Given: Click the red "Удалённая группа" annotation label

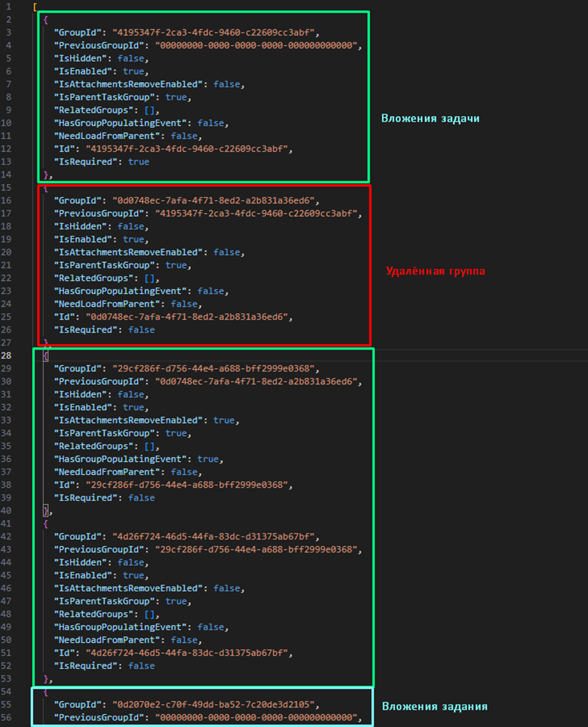Looking at the screenshot, I should click(x=435, y=271).
